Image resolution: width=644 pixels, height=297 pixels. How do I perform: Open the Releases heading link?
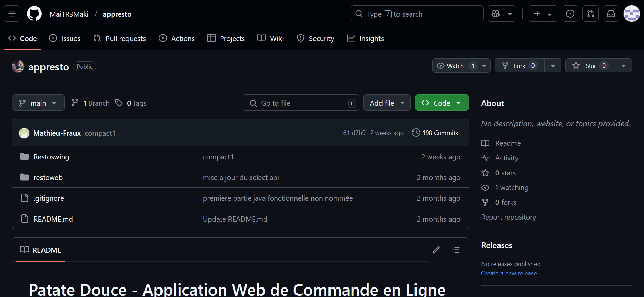497,245
